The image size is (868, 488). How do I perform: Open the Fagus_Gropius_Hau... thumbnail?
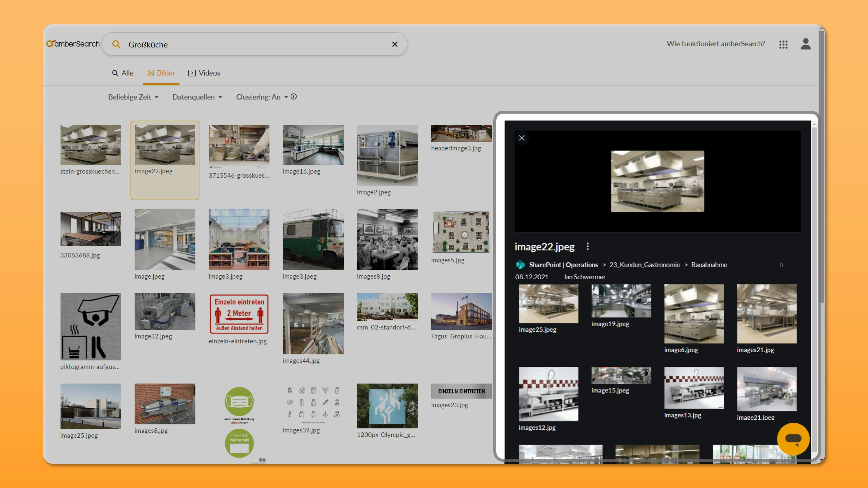(461, 312)
